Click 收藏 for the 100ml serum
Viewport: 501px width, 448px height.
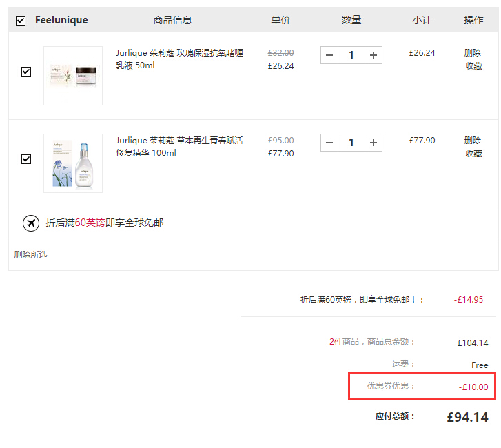(x=473, y=154)
